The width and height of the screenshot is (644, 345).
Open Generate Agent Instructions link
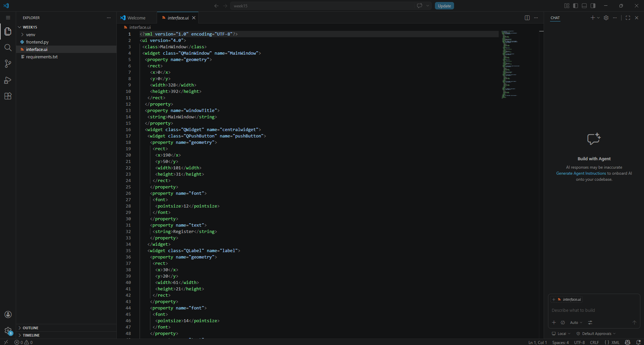[581, 173]
